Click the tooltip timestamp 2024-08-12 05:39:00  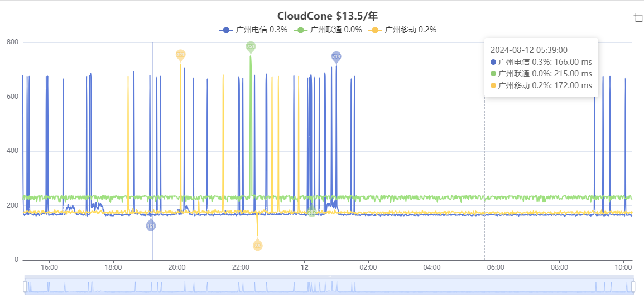(528, 50)
